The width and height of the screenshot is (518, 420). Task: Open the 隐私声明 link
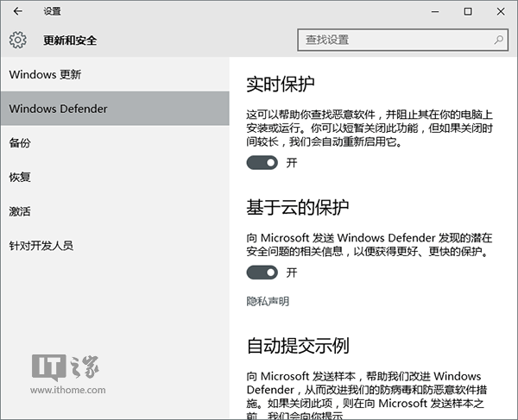pos(268,302)
